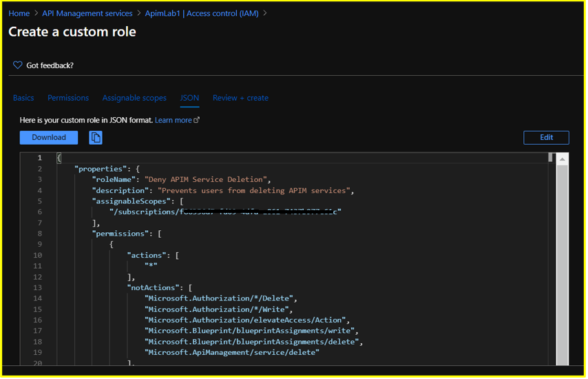This screenshot has width=588, height=379.
Task: Copy the JSON to clipboard icon
Action: tap(96, 138)
